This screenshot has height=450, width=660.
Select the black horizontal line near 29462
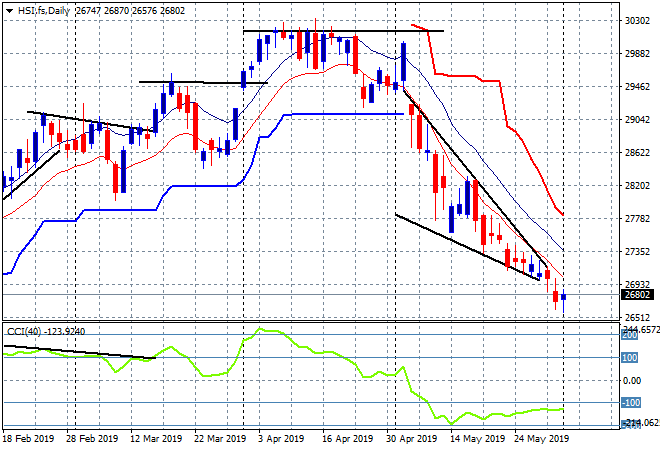tap(203, 82)
